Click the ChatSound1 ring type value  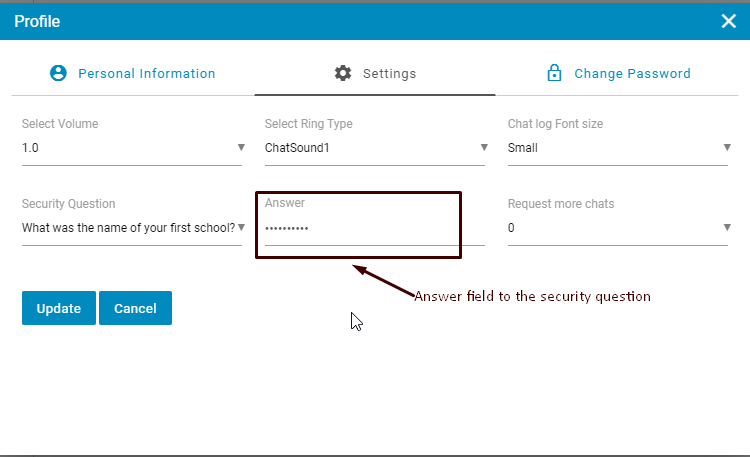click(x=296, y=148)
